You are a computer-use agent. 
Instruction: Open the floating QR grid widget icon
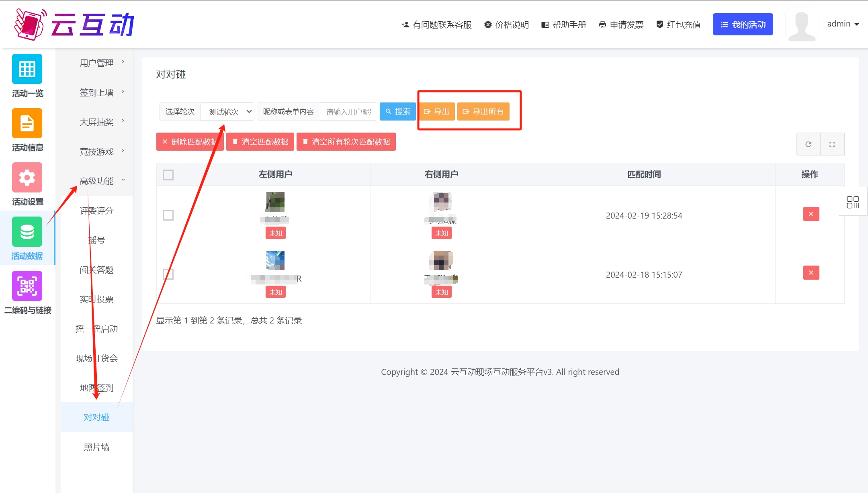coord(852,202)
